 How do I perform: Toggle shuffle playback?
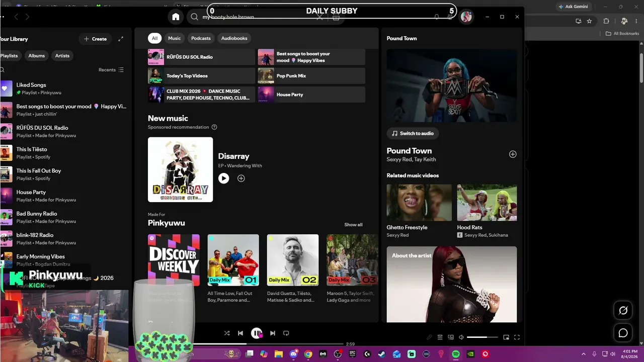pos(227,333)
